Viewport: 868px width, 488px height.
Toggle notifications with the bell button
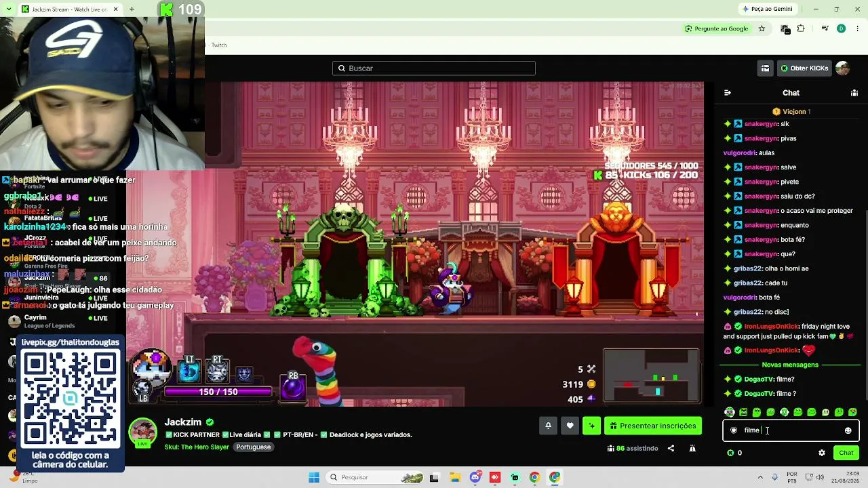coord(548,426)
